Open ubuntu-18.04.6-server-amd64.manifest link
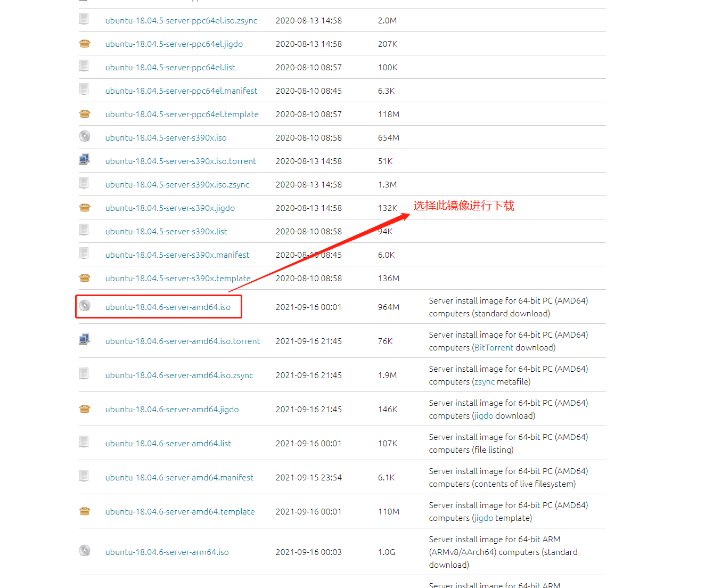 tap(179, 478)
